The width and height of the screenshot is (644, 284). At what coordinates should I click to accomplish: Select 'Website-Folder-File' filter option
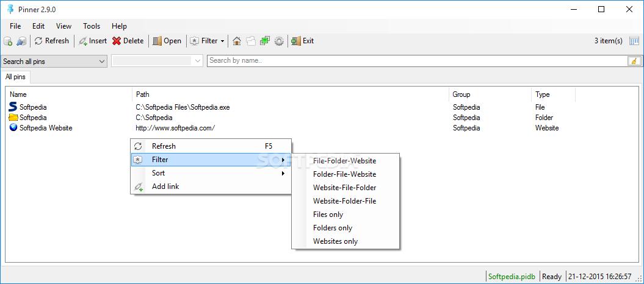tap(346, 201)
